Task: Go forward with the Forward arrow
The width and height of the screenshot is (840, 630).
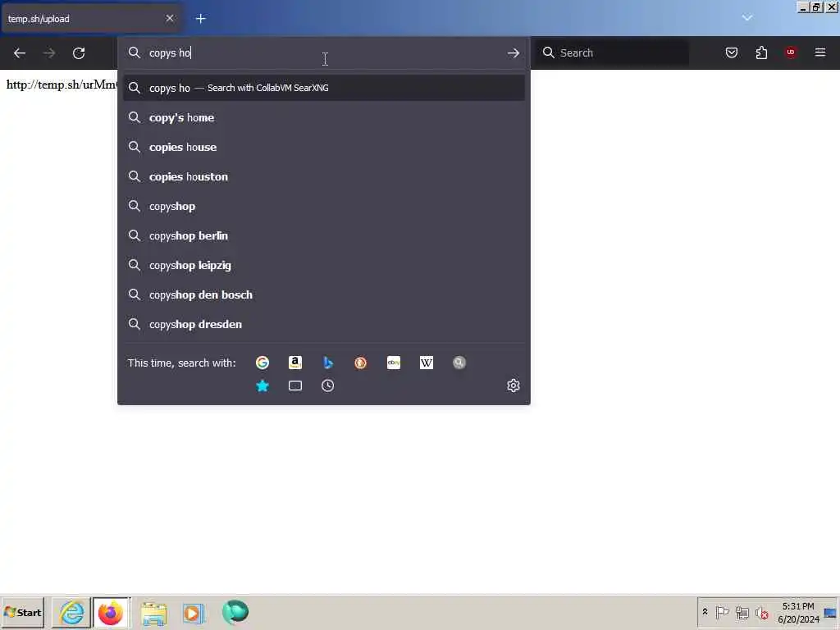Action: (48, 53)
